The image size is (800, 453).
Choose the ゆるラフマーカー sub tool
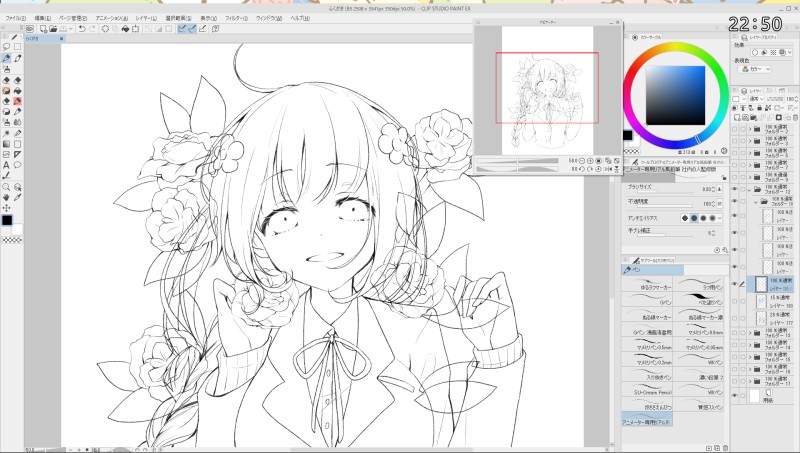647,284
